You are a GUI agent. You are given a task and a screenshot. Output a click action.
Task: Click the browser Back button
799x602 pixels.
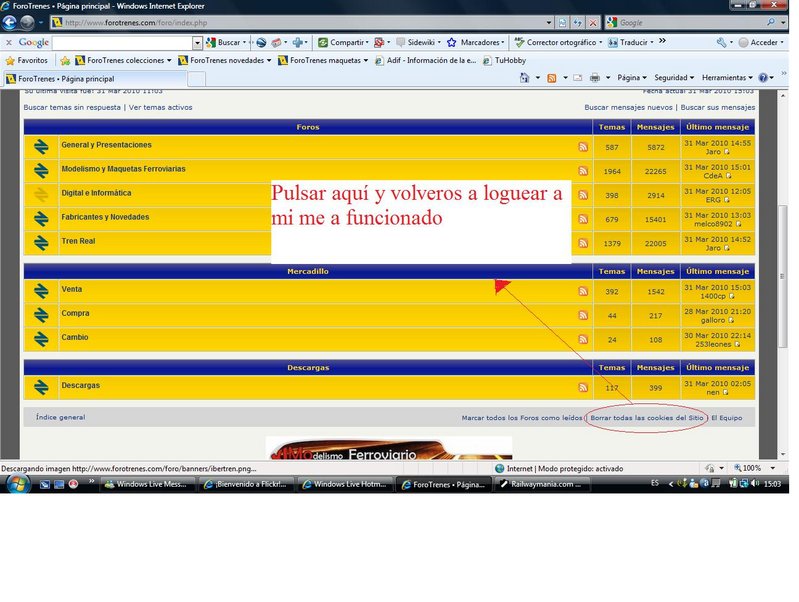(x=10, y=22)
